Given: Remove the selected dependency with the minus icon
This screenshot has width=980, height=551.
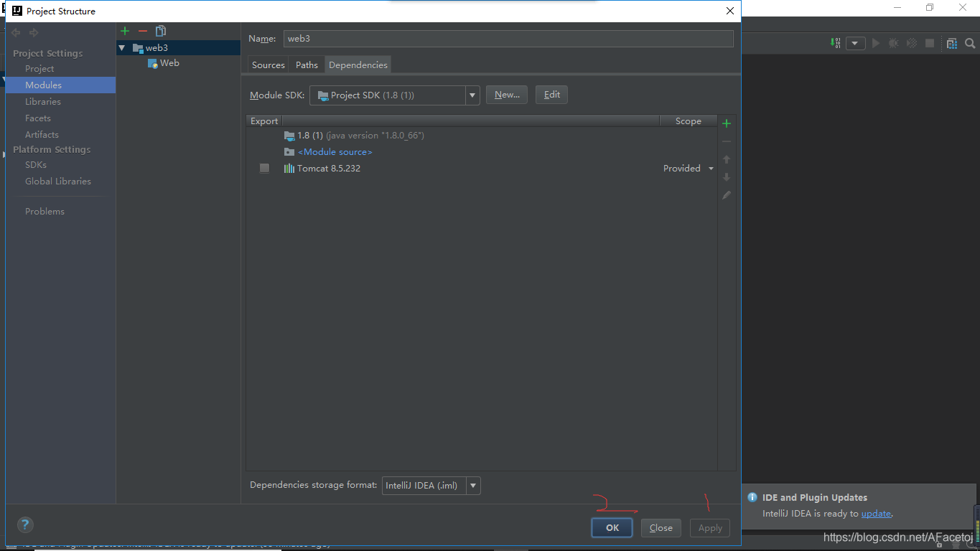Looking at the screenshot, I should (x=727, y=141).
